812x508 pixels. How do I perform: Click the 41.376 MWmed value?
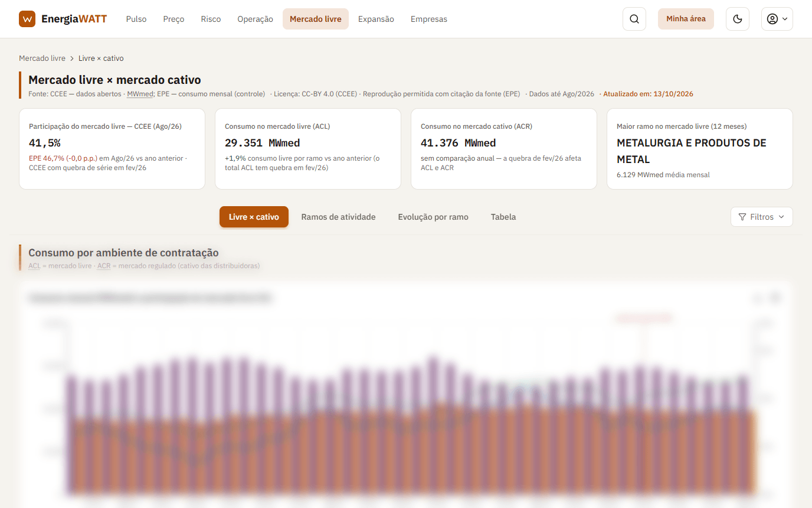point(459,143)
